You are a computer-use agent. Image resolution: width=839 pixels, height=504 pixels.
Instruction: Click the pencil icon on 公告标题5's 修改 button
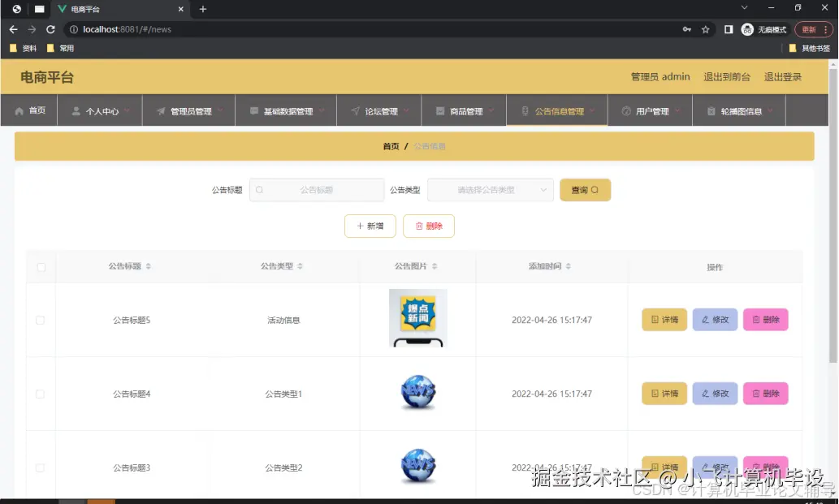(705, 319)
